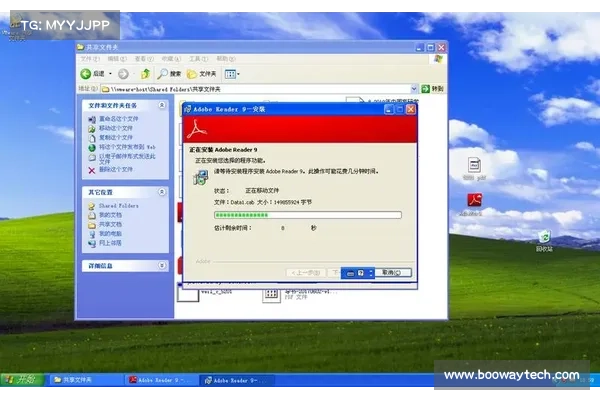Open 我的文档 (My Documents) link
Viewport: 600px width, 400px height.
[x=105, y=215]
